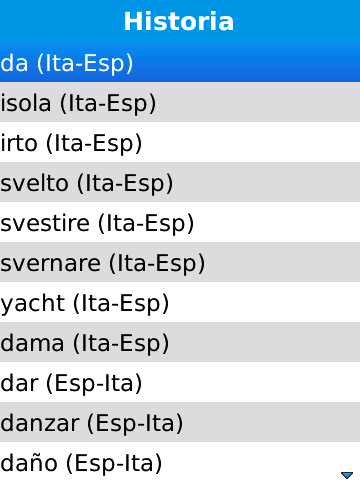The height and width of the screenshot is (480, 360).
Task: Open 'svernare (Ita-Esp)' from history
Action: 180,262
